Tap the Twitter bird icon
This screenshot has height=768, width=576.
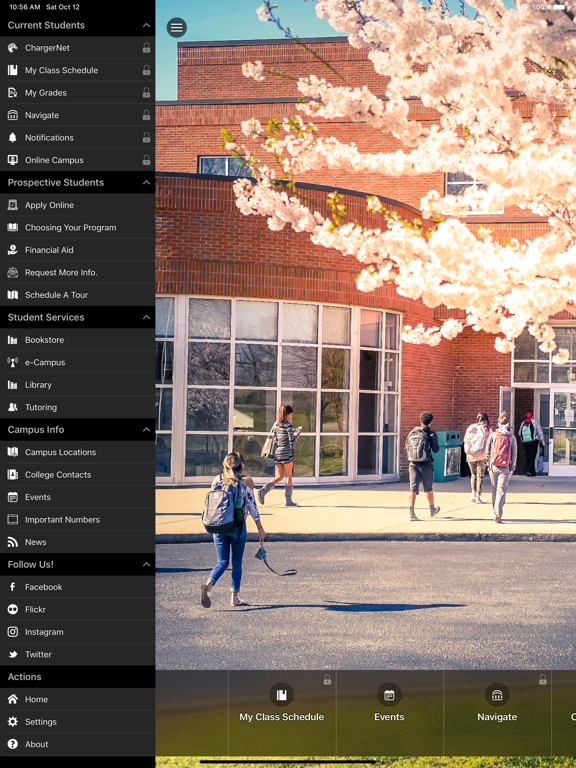point(13,654)
